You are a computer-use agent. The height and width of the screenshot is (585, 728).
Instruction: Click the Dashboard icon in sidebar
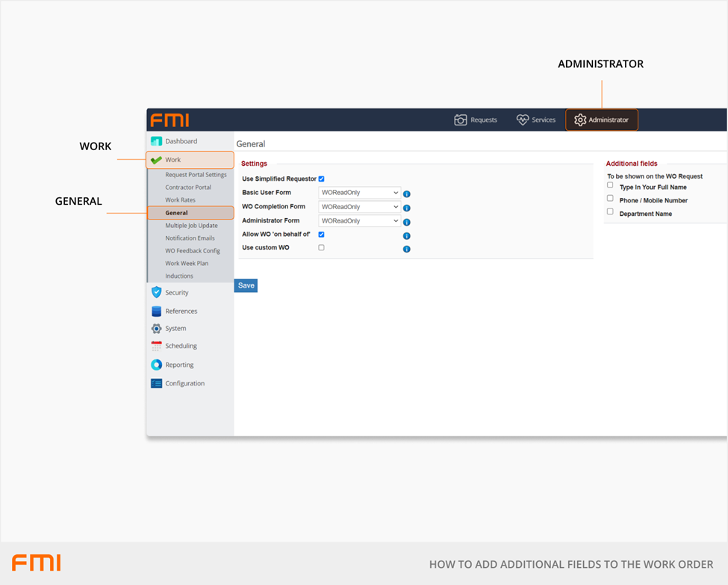tap(156, 141)
